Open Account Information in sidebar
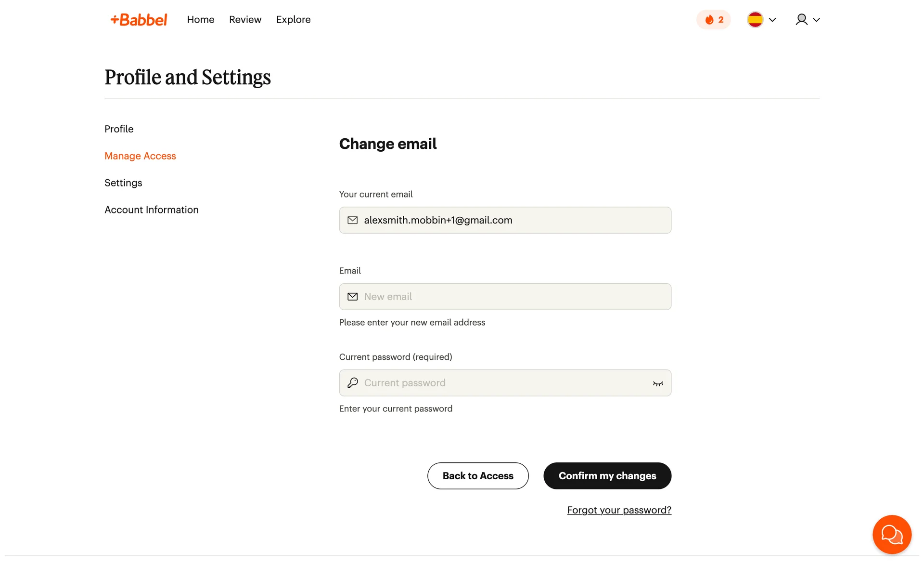The height and width of the screenshot is (578, 924). tap(151, 210)
